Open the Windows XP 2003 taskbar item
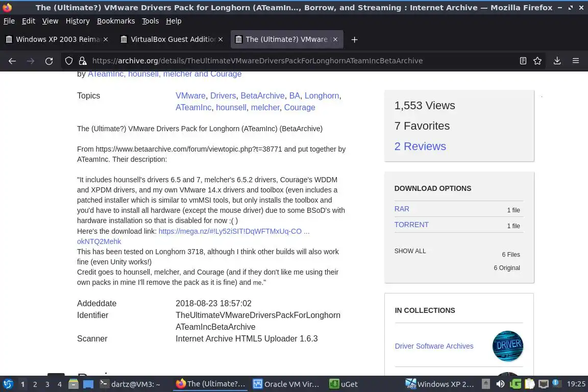588x392 pixels. point(439,384)
